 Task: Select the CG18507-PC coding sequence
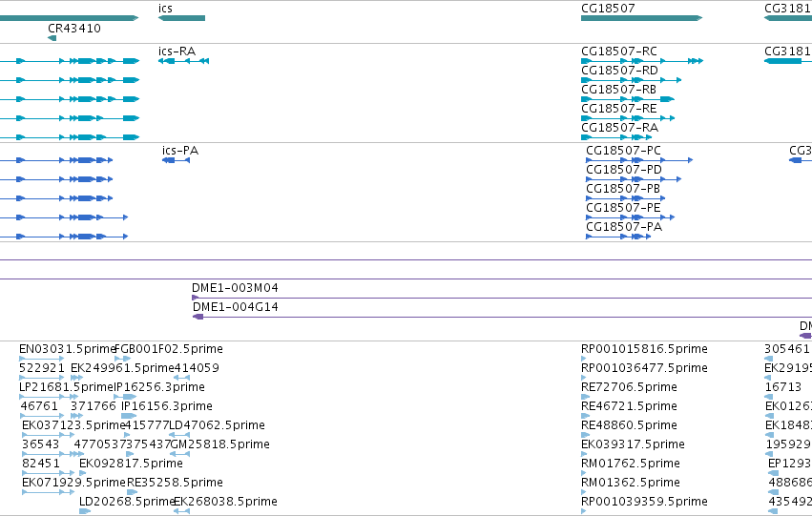point(639,160)
